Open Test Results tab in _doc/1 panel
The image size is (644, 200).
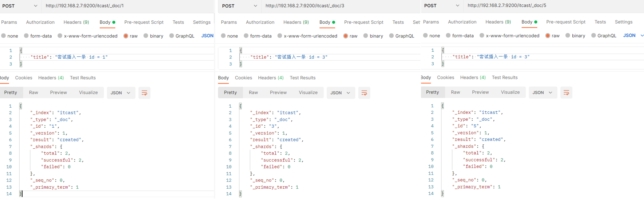click(x=83, y=78)
